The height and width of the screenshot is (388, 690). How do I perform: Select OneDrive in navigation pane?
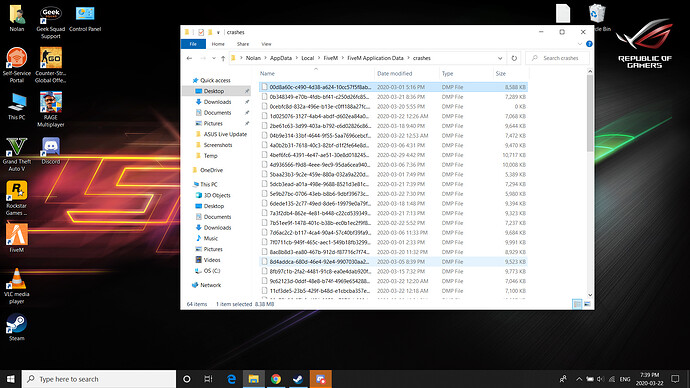[211, 170]
